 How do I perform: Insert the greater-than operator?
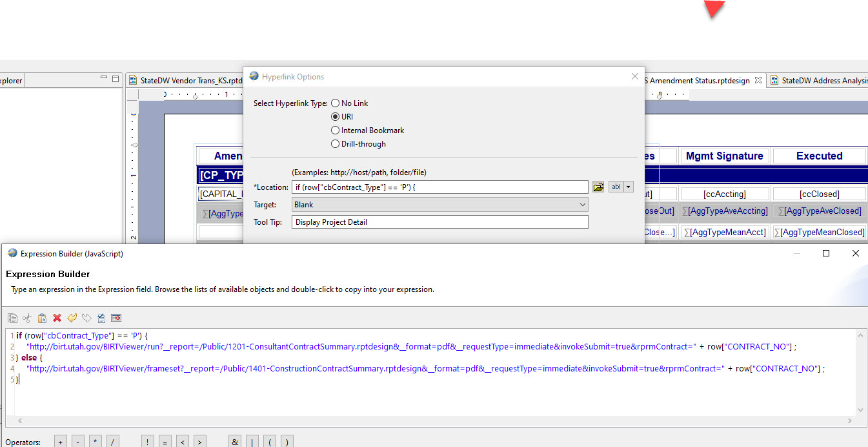(200, 442)
